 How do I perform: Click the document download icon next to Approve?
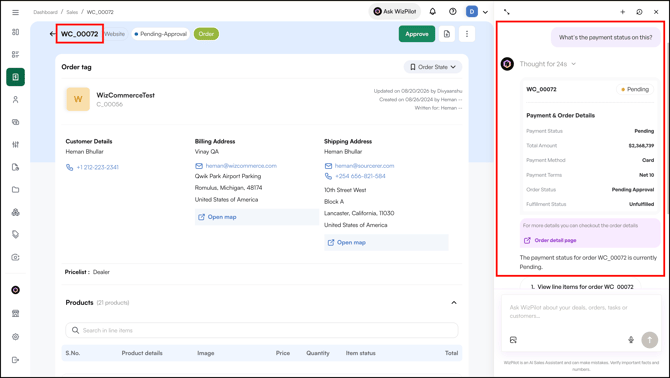point(447,34)
